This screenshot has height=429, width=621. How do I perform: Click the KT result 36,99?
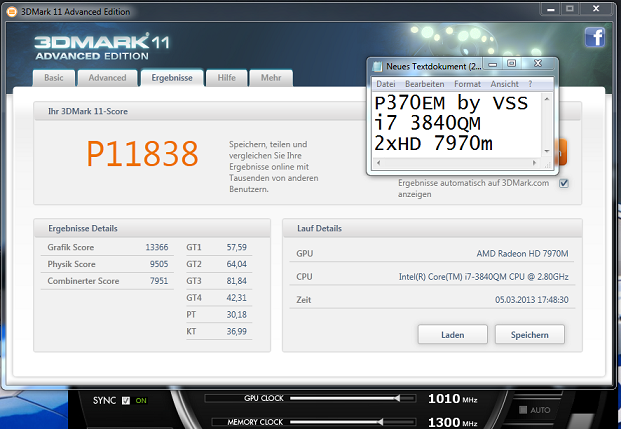236,331
